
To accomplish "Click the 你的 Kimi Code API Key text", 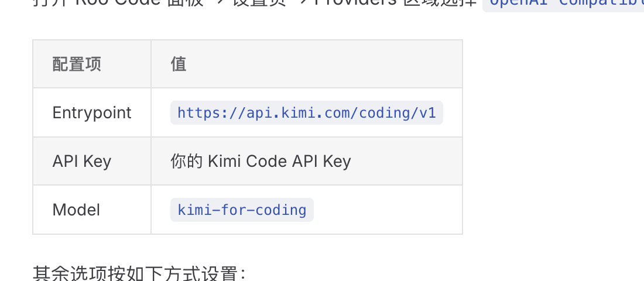I will (261, 161).
